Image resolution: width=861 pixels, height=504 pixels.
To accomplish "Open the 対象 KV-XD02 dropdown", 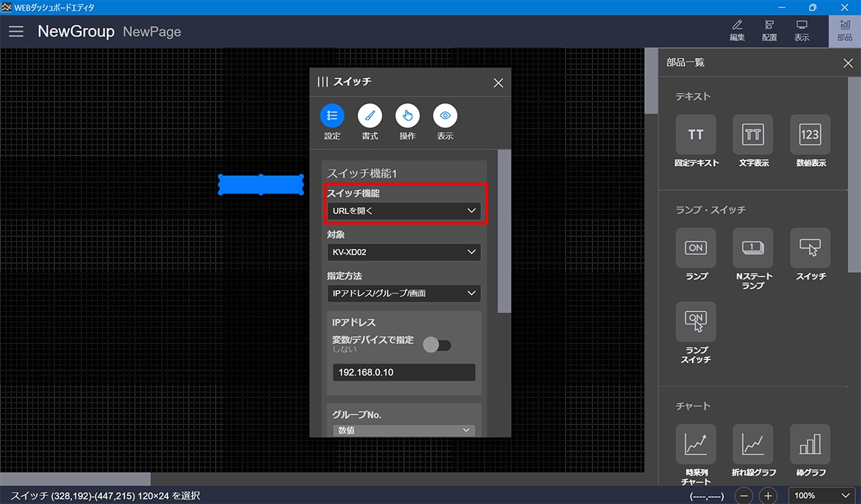I will click(404, 252).
